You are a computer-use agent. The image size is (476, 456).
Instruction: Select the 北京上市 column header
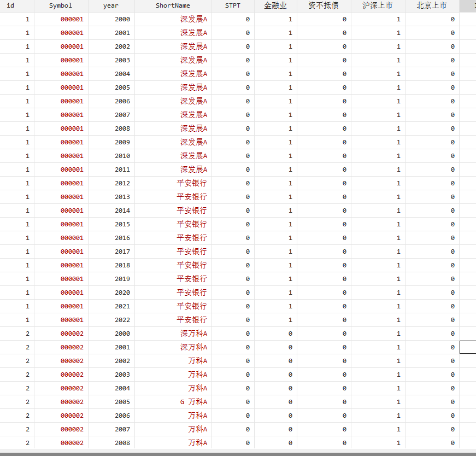(432, 5)
